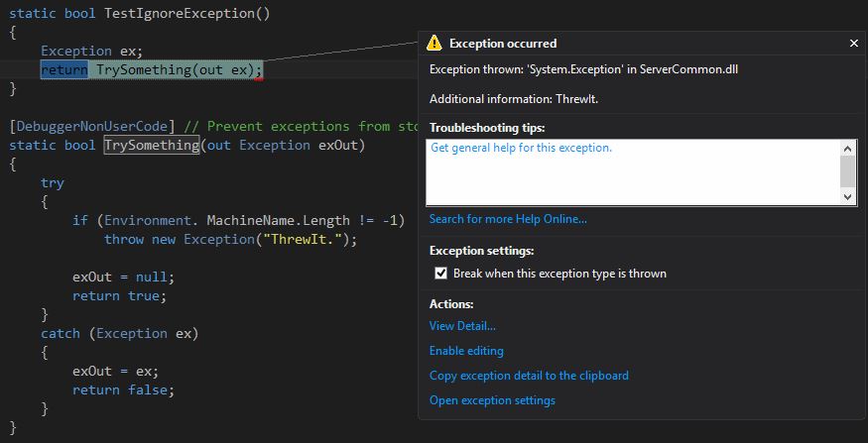Open exception settings link
868x443 pixels.
492,400
